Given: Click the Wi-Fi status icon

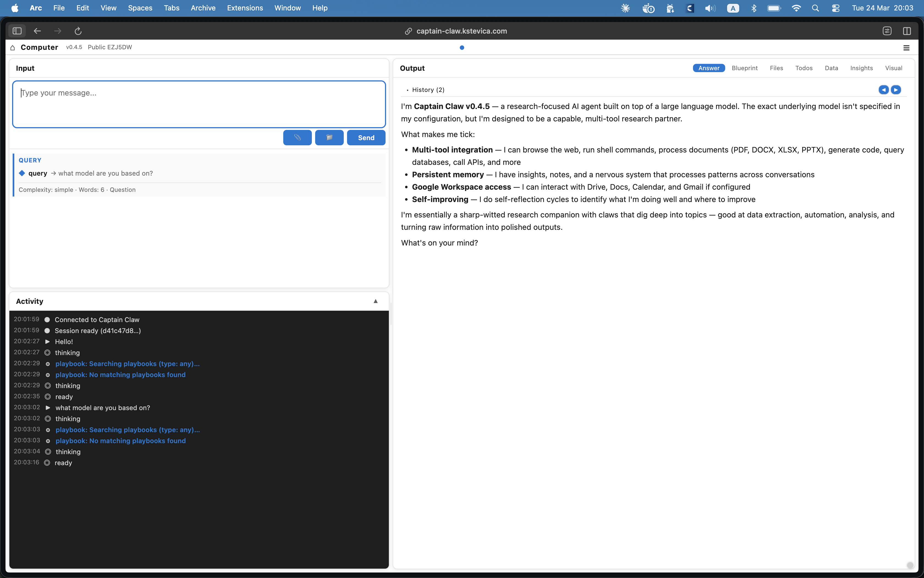Looking at the screenshot, I should tap(796, 8).
